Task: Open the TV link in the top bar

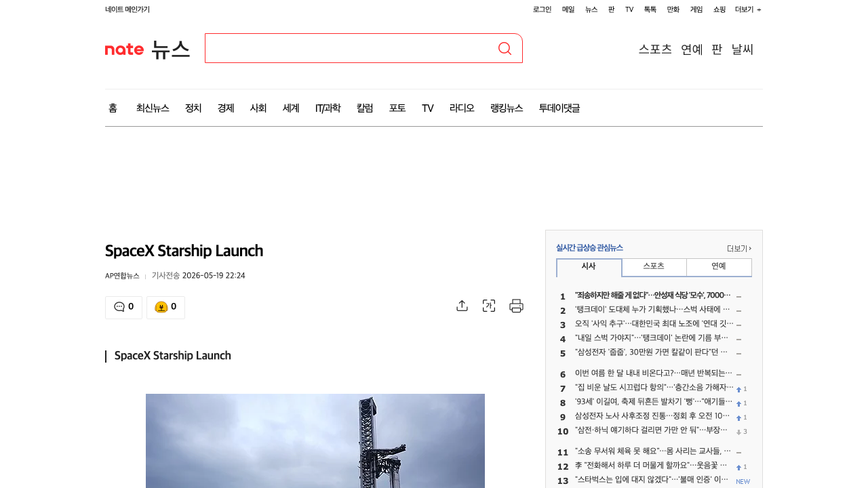Action: coord(629,9)
